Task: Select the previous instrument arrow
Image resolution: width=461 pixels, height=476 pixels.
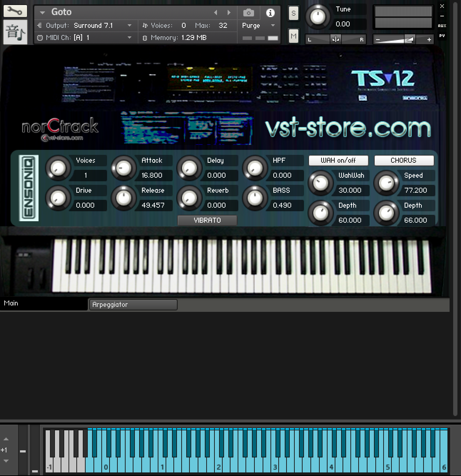Action: click(216, 12)
